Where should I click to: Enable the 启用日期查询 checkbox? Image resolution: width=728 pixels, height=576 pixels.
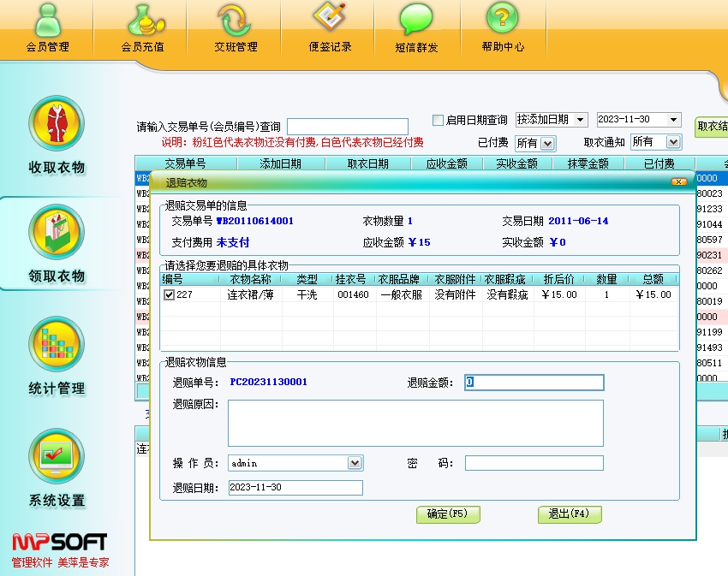[439, 120]
